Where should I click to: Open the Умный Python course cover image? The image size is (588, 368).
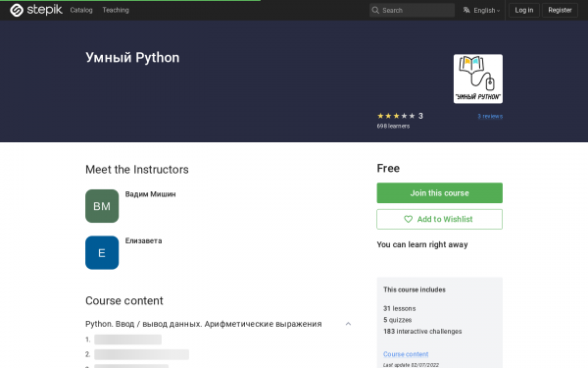(478, 79)
